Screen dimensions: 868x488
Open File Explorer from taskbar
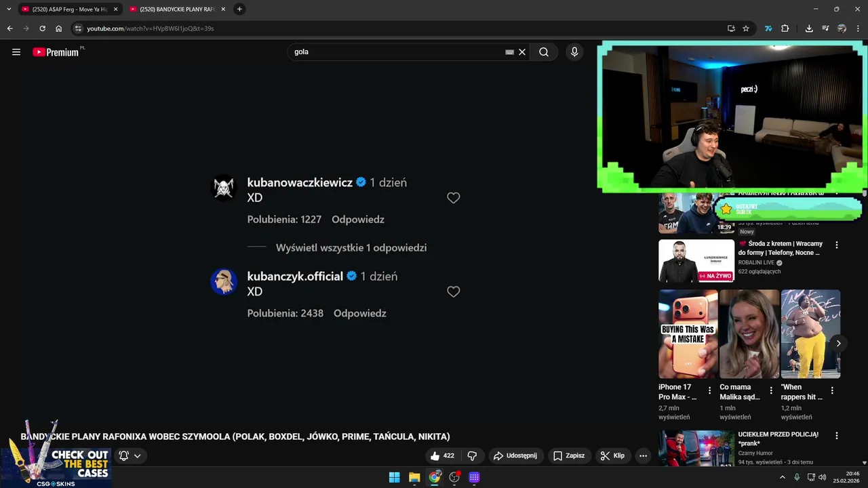point(414,478)
